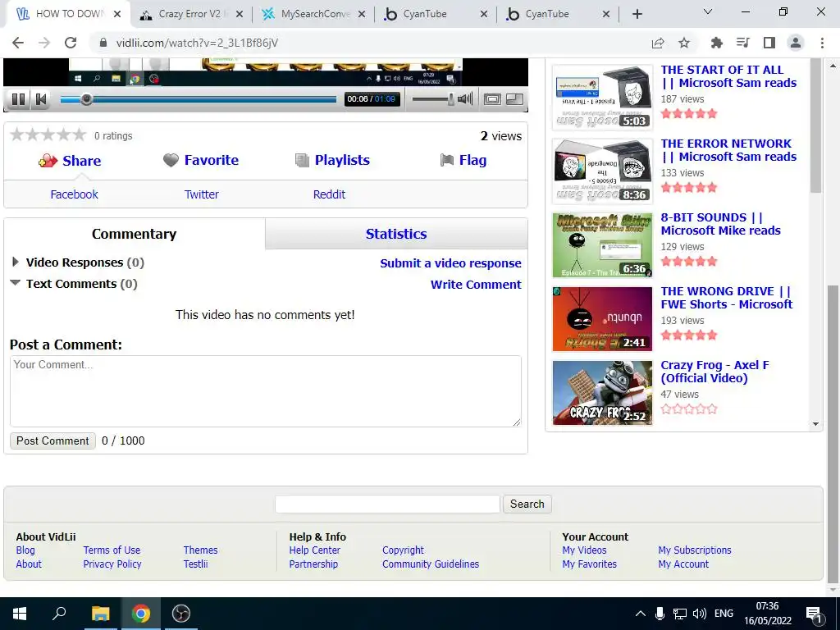840x630 pixels.
Task: Add video to Favorite
Action: coord(201,160)
